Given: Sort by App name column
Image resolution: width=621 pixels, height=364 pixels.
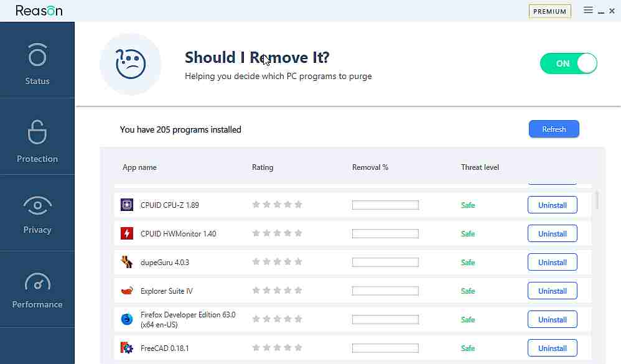Looking at the screenshot, I should [x=139, y=167].
